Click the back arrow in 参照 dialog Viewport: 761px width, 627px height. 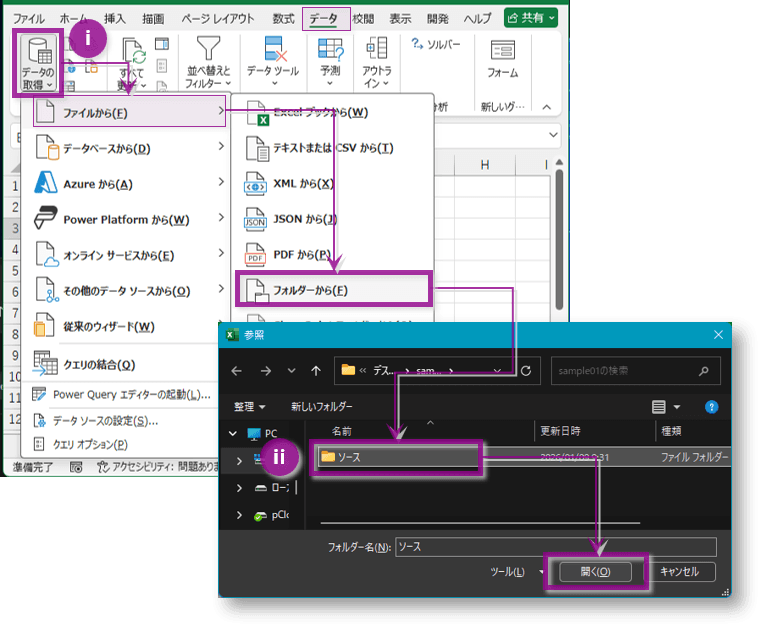tap(237, 370)
